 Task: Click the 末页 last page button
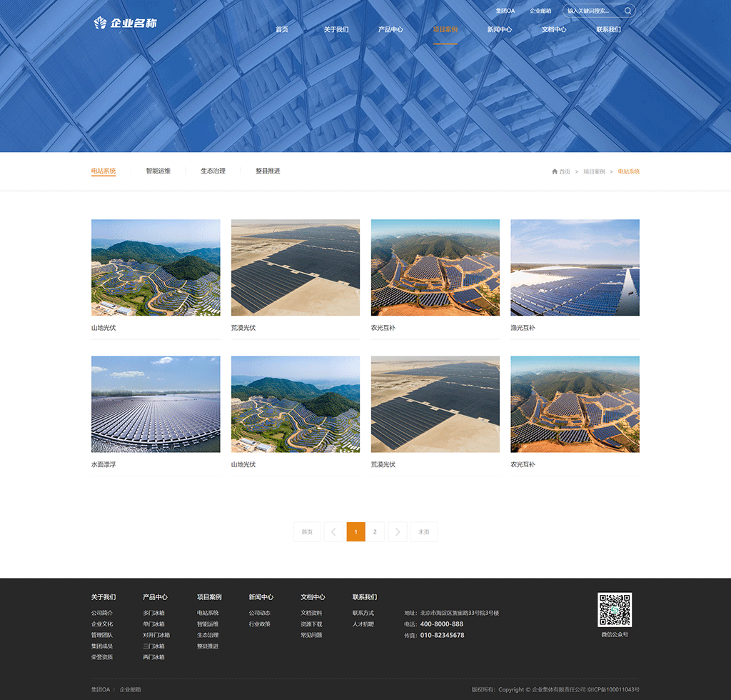click(423, 531)
